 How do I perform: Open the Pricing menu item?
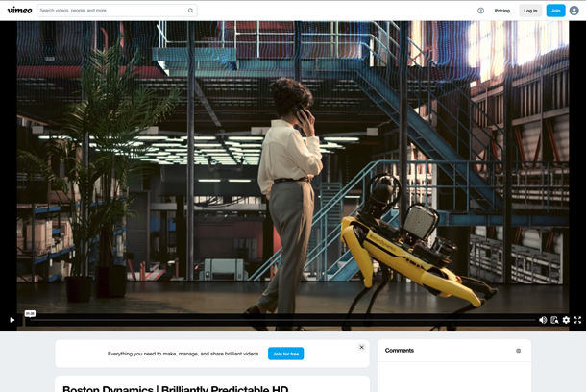click(x=501, y=11)
